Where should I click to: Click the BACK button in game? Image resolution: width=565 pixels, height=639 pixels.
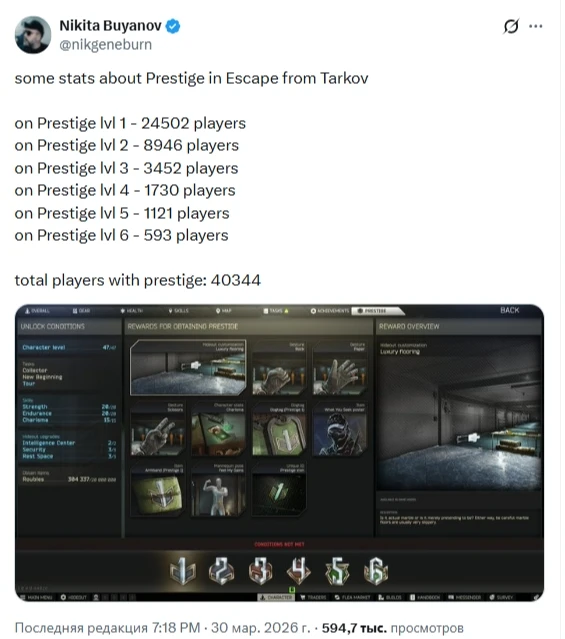point(510,310)
